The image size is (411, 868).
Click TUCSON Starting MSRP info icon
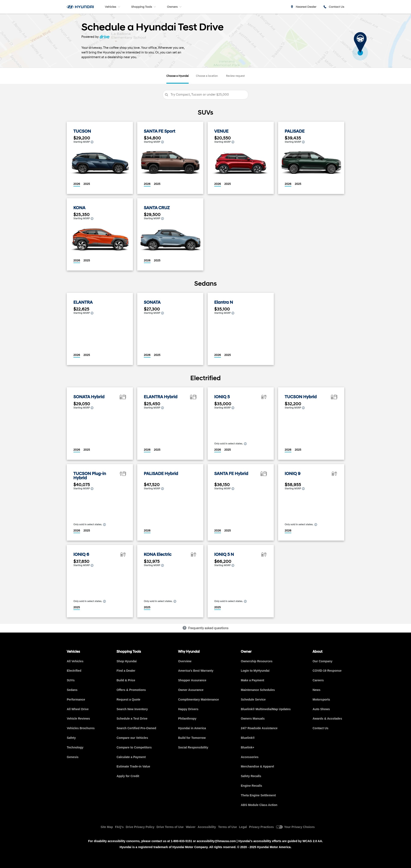click(x=92, y=142)
